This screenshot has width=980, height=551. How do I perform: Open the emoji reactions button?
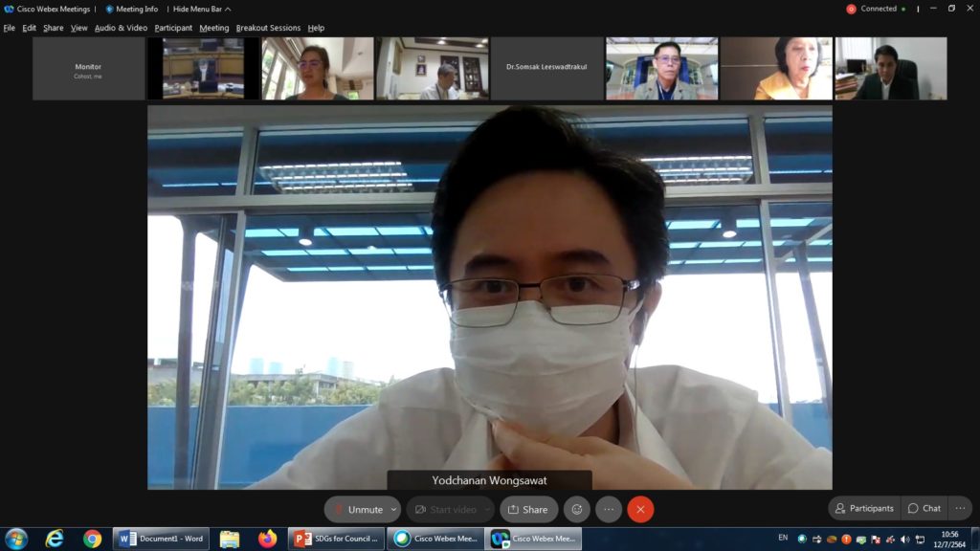pos(576,510)
